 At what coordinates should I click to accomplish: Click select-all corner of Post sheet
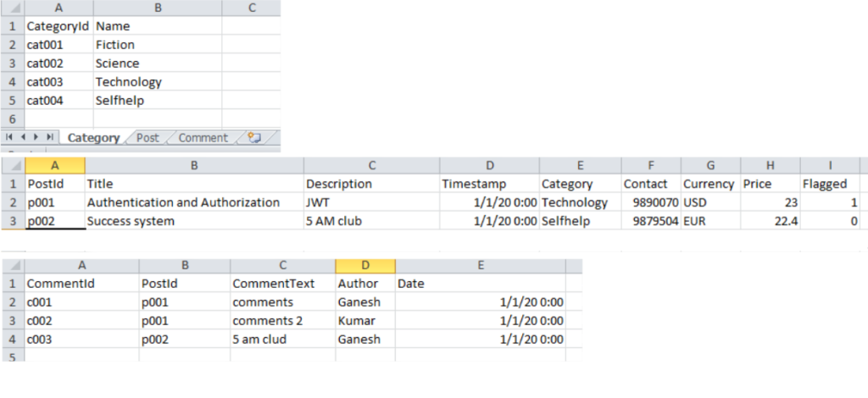pos(13,165)
